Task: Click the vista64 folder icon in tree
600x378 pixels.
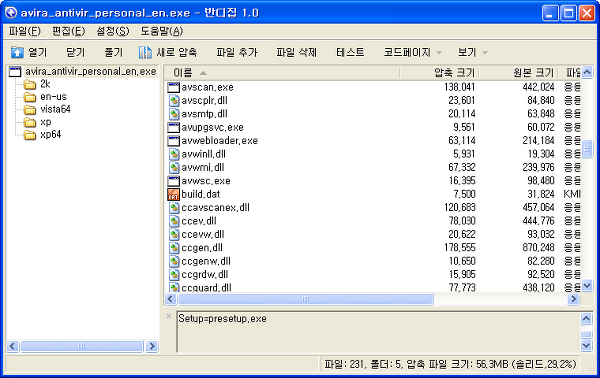Action: coord(30,110)
